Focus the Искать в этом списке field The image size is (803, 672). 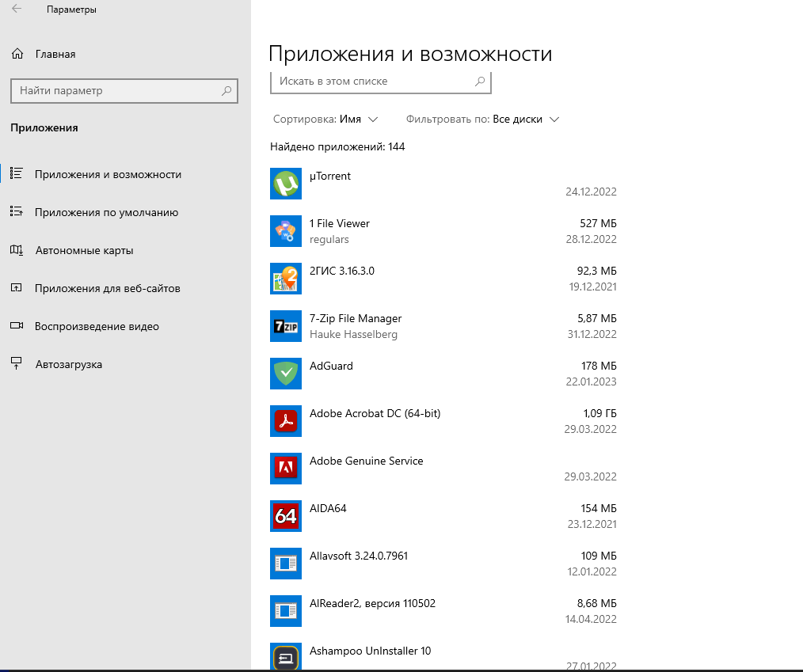pos(380,82)
